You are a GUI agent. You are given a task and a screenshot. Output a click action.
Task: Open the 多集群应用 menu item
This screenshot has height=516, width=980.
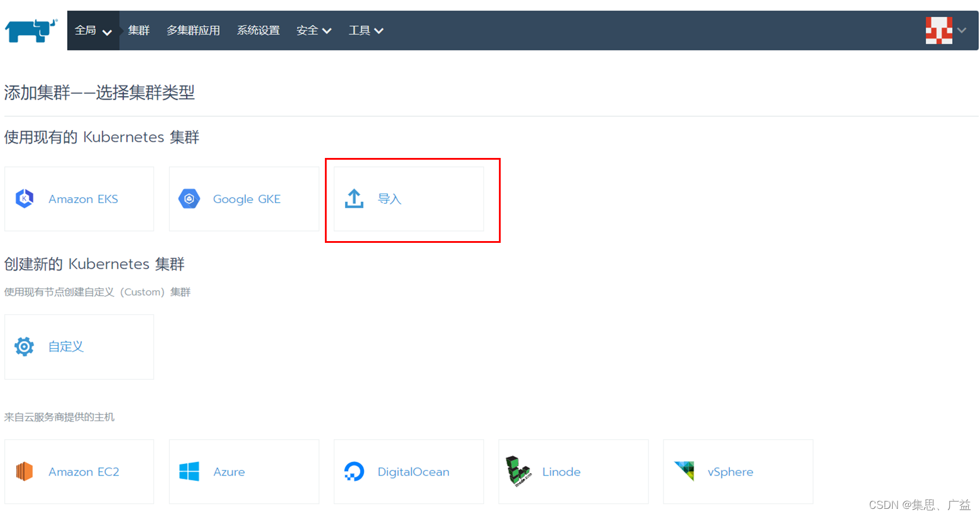coord(193,30)
